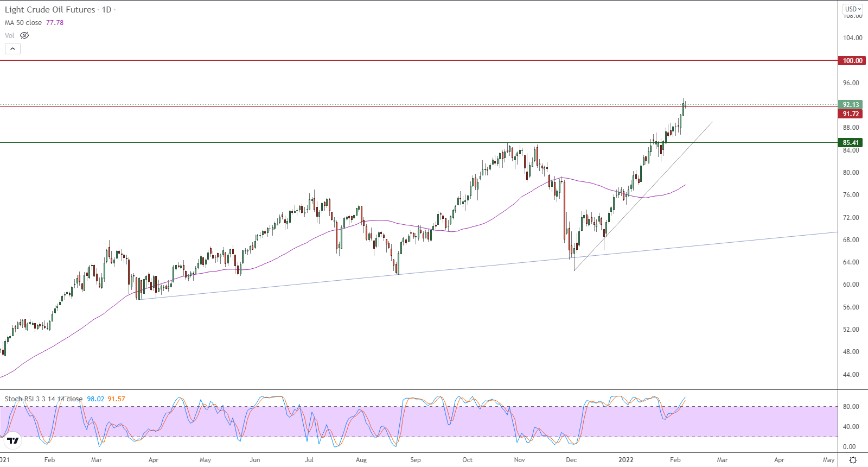Click 56.00 on the price scale
The image size is (868, 467).
point(851,307)
